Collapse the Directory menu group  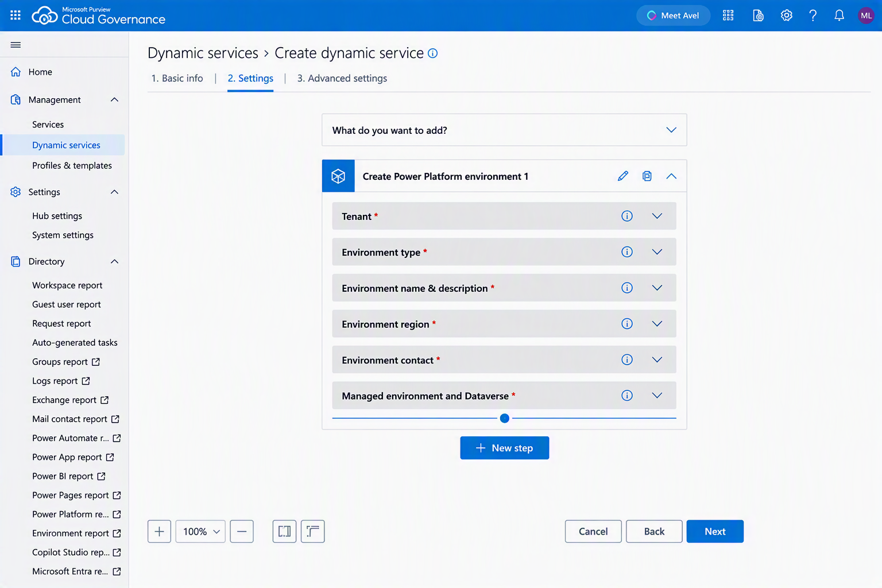point(114,262)
